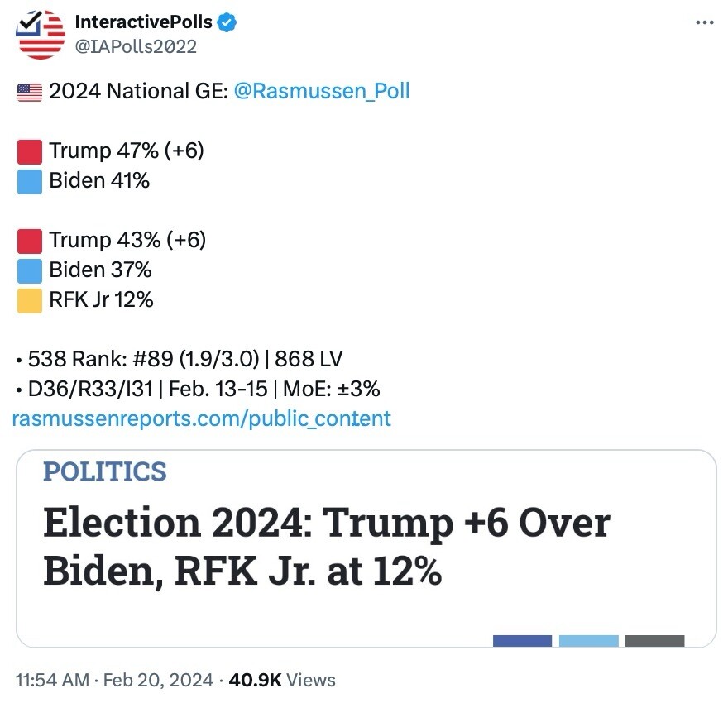Screen dimensions: 728x703
Task: Click the red square beside Trump 47%
Action: click(x=30, y=151)
